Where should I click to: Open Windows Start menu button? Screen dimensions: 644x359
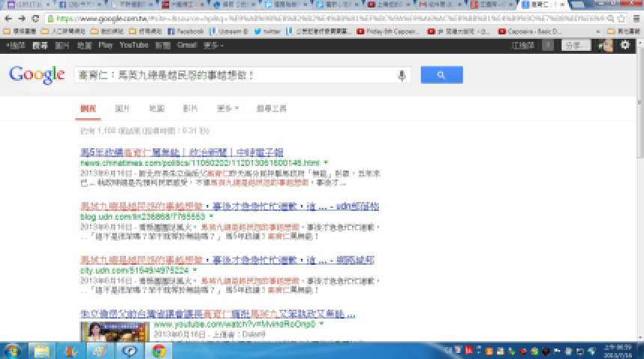click(x=13, y=350)
